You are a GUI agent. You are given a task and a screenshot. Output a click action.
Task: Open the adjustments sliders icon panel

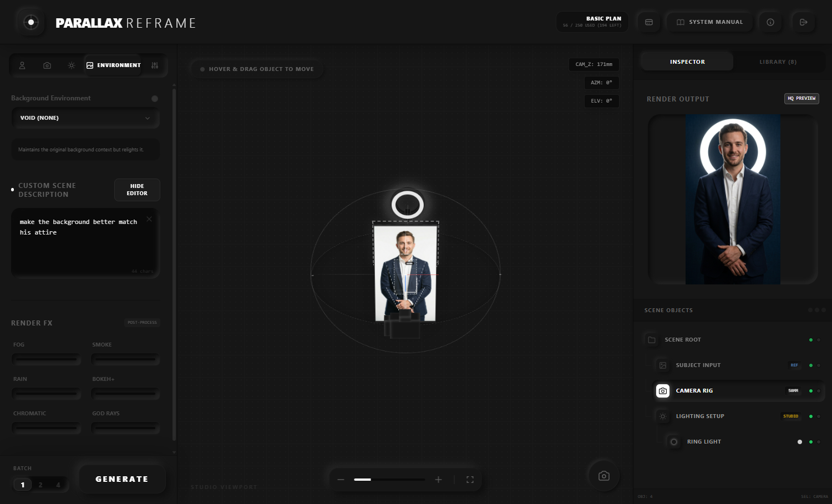point(154,65)
